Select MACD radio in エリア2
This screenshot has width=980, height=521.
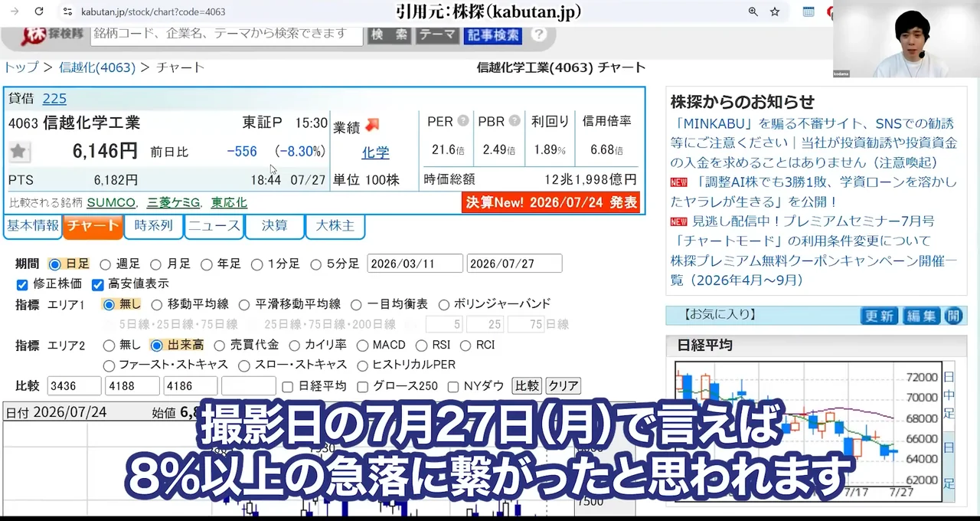click(363, 346)
